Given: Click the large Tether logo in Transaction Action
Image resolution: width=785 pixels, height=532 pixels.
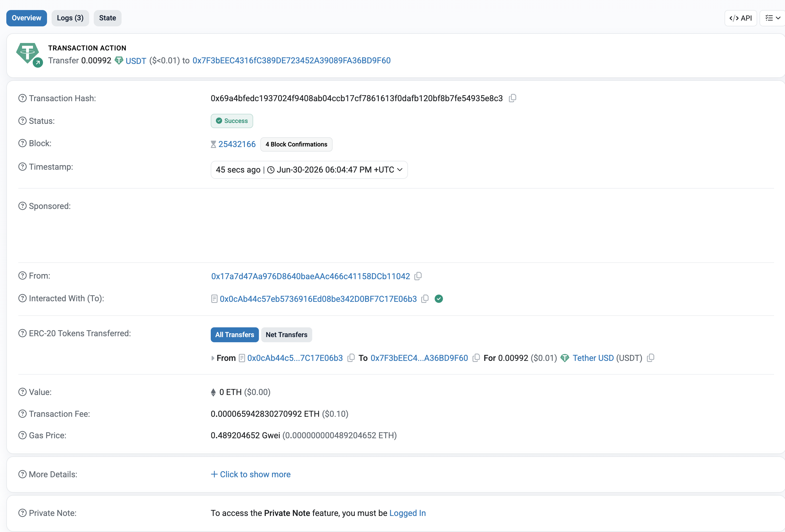Looking at the screenshot, I should click(x=28, y=53).
